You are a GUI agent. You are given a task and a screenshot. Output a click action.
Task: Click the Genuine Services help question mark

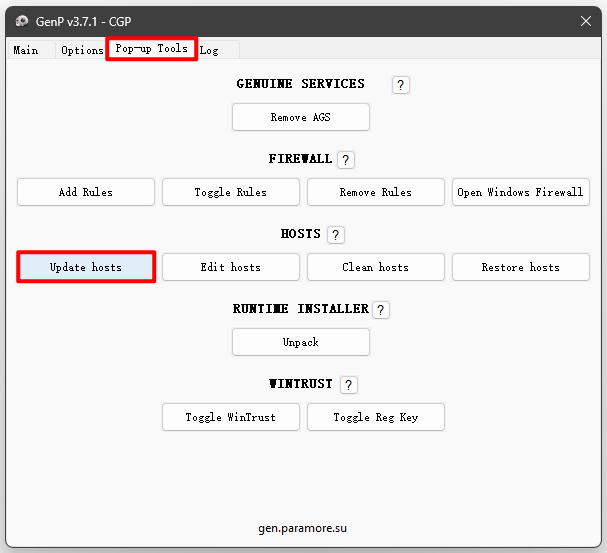[x=401, y=85]
